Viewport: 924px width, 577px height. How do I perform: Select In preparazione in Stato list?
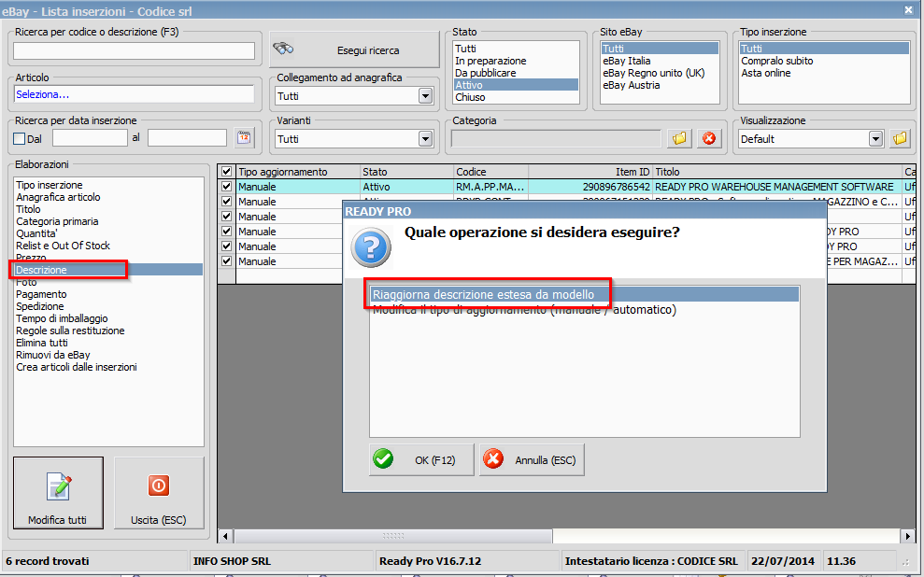516,61
